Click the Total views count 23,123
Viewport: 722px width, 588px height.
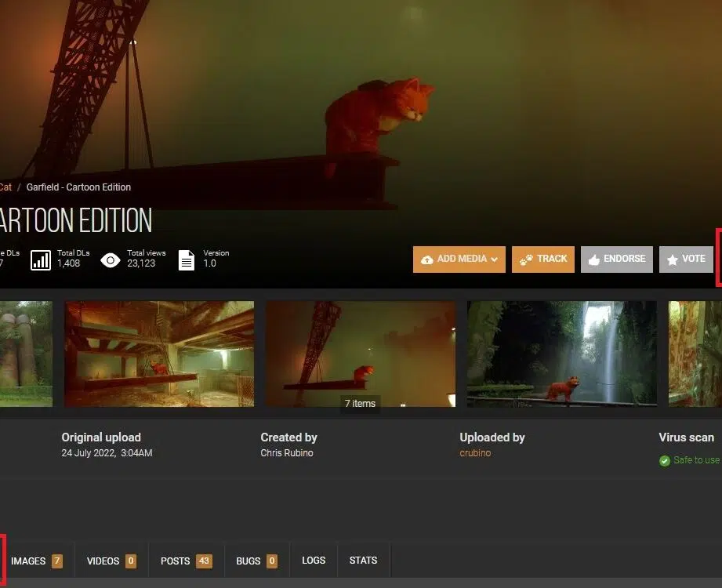click(141, 263)
